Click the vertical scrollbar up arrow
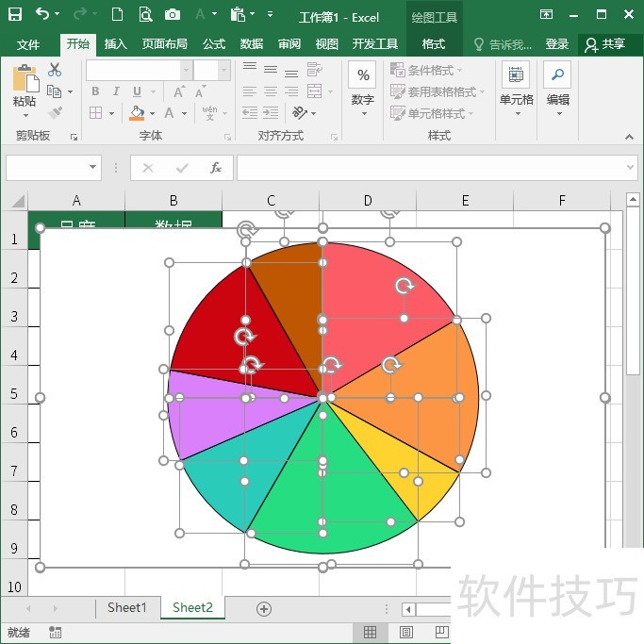The image size is (644, 644). point(633,200)
